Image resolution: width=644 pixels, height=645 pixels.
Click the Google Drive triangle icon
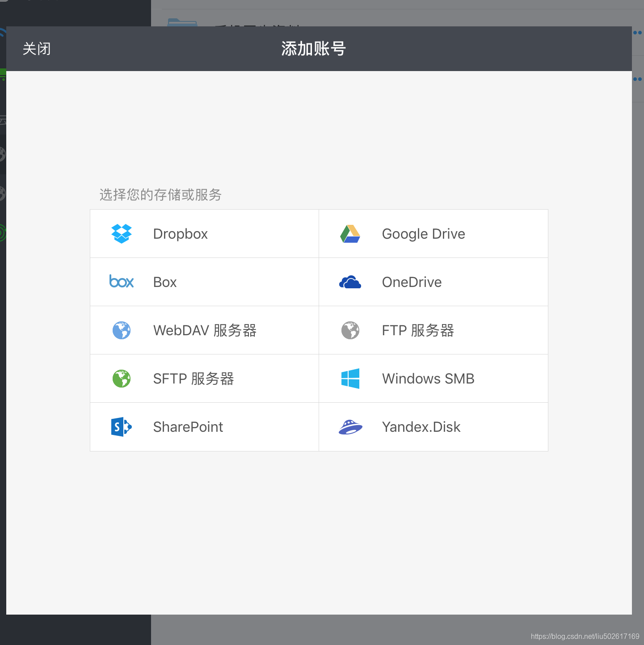(x=350, y=234)
